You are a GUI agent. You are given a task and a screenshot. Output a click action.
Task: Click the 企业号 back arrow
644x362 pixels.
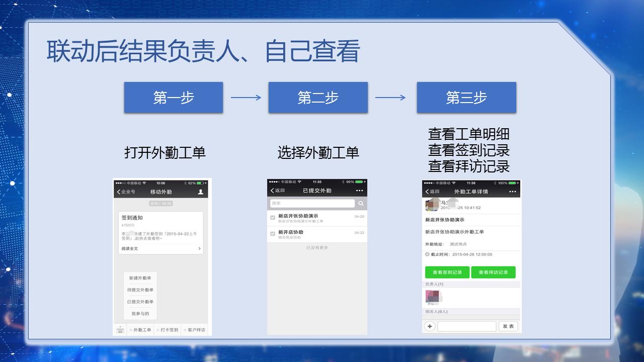119,192
